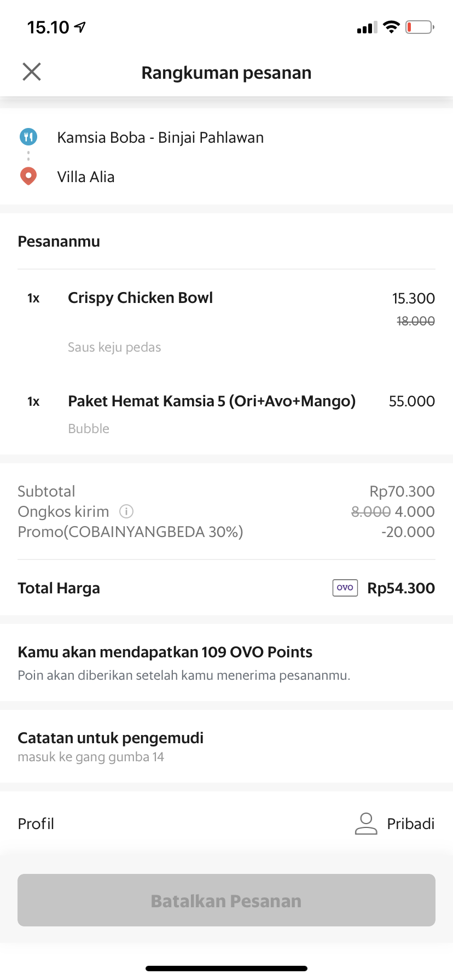Tap the profile person icon
453x980 pixels.
coord(366,824)
